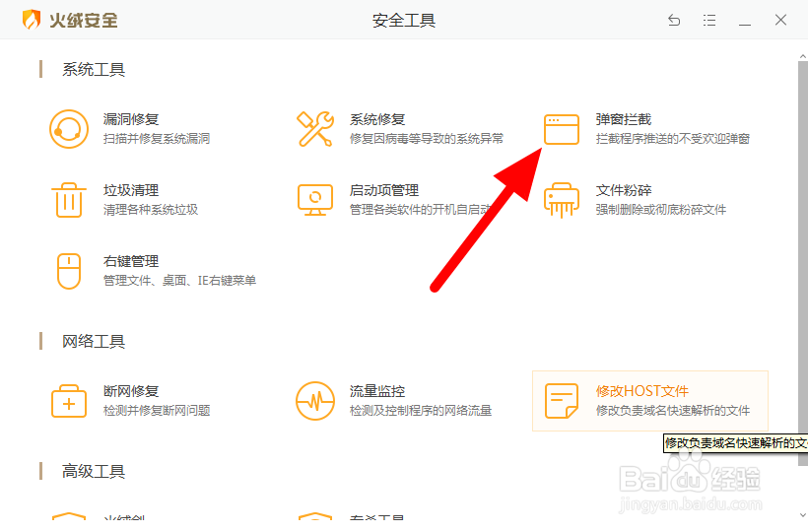Click description 强制删除或彻底粉碎文件
This screenshot has height=532, width=808.
click(661, 210)
